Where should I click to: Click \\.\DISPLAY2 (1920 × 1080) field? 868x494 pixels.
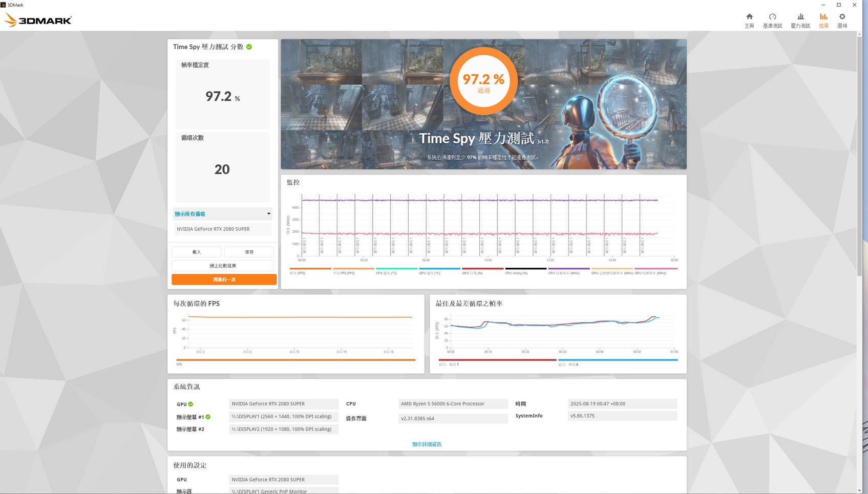[x=283, y=429]
